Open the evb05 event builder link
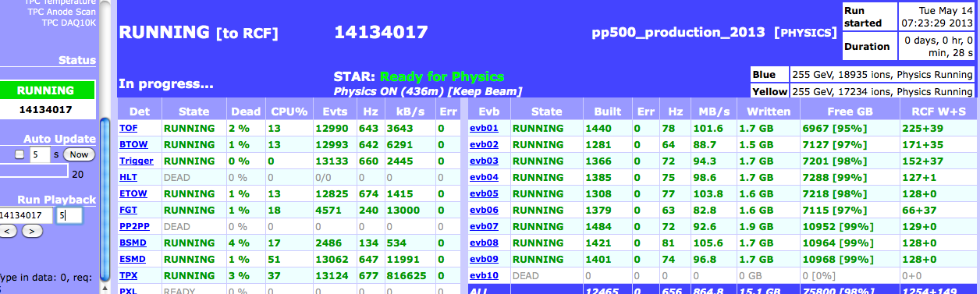Image resolution: width=980 pixels, height=294 pixels. click(484, 193)
